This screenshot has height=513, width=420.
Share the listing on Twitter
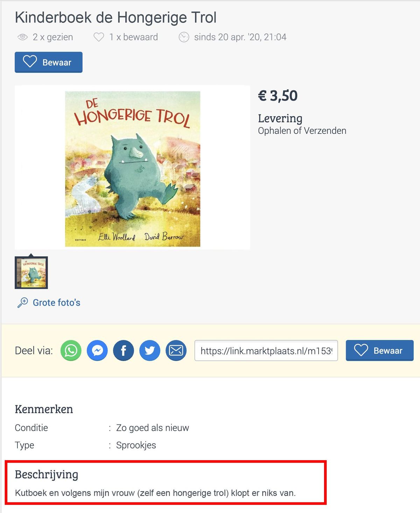point(150,351)
